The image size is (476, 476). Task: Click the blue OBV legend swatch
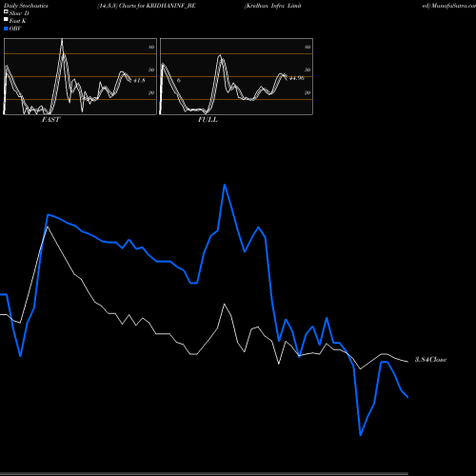6,29
